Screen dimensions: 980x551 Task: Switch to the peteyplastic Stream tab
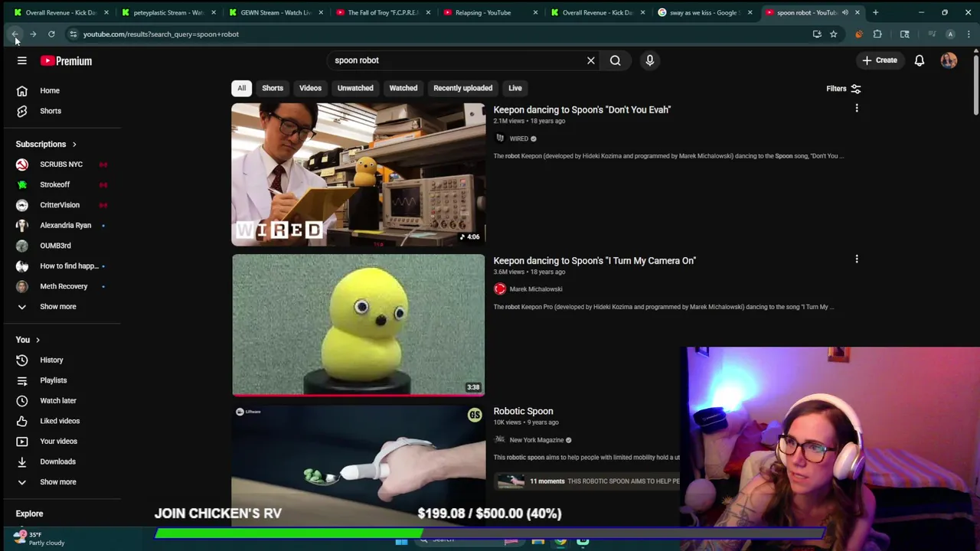[168, 12]
